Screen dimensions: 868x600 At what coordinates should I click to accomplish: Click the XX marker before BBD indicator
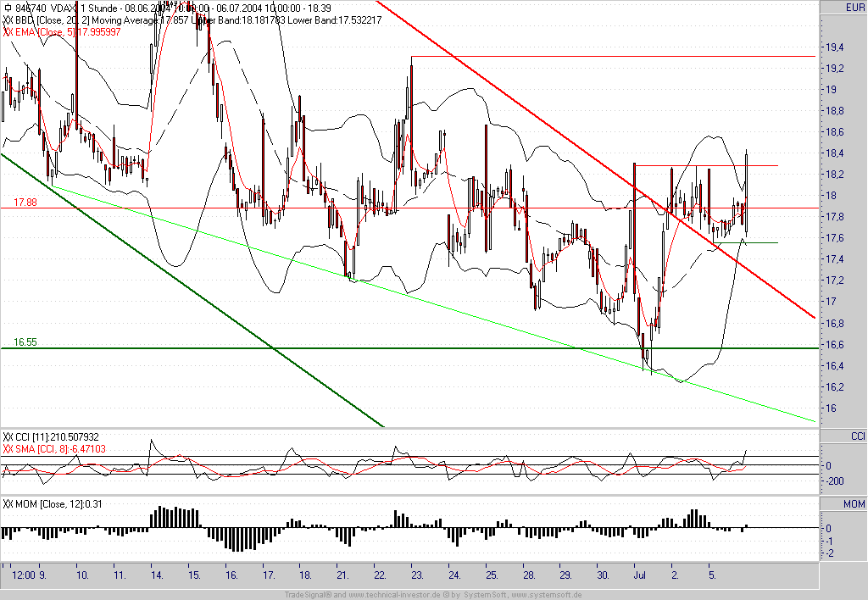[x=8, y=20]
